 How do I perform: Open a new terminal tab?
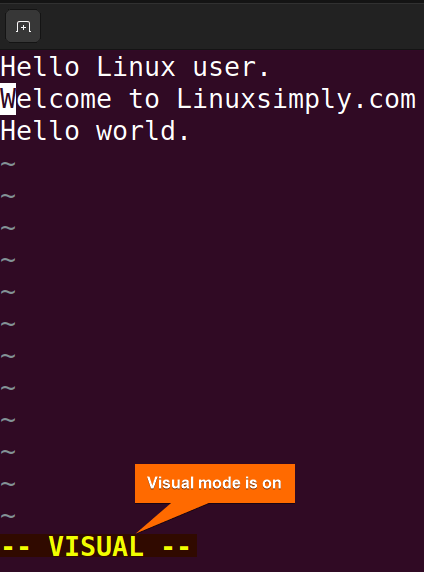point(23,26)
